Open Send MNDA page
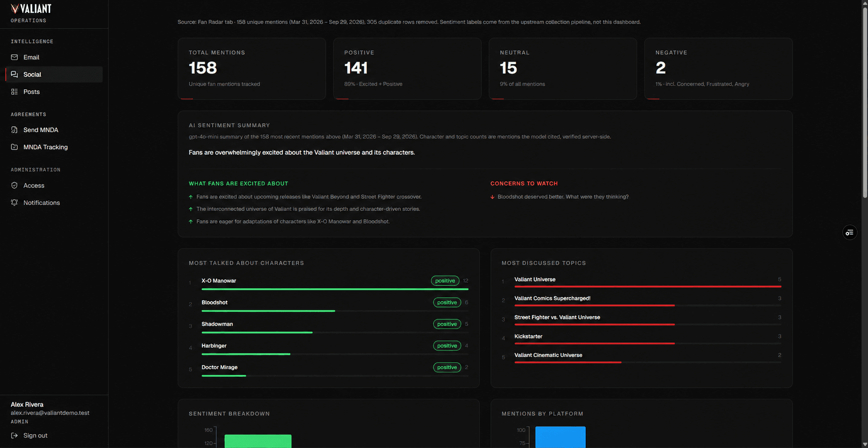 coord(54,130)
